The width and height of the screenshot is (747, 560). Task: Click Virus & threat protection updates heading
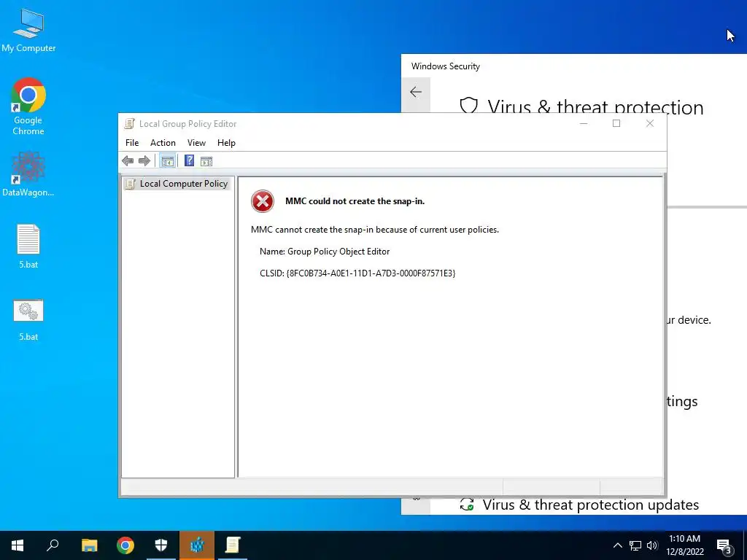pos(590,505)
